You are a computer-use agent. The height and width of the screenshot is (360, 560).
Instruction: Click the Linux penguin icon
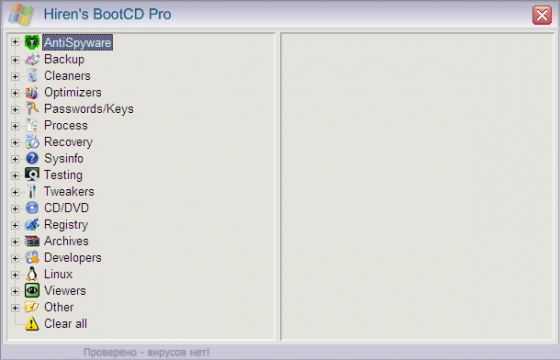[x=32, y=274]
